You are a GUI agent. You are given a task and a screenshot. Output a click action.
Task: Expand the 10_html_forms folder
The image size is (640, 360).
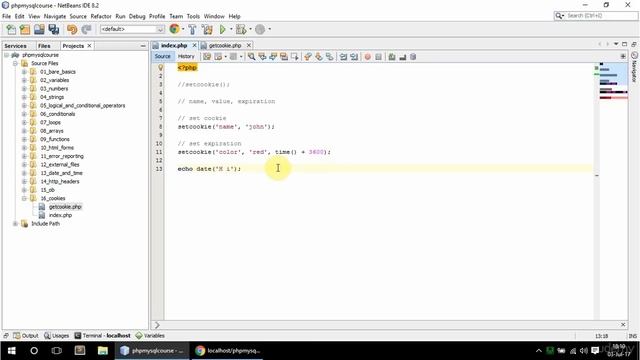click(24, 148)
